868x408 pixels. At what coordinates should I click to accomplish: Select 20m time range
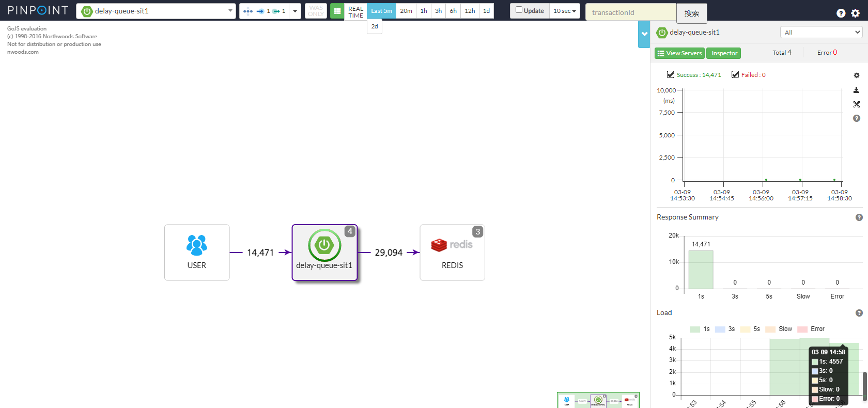[406, 11]
